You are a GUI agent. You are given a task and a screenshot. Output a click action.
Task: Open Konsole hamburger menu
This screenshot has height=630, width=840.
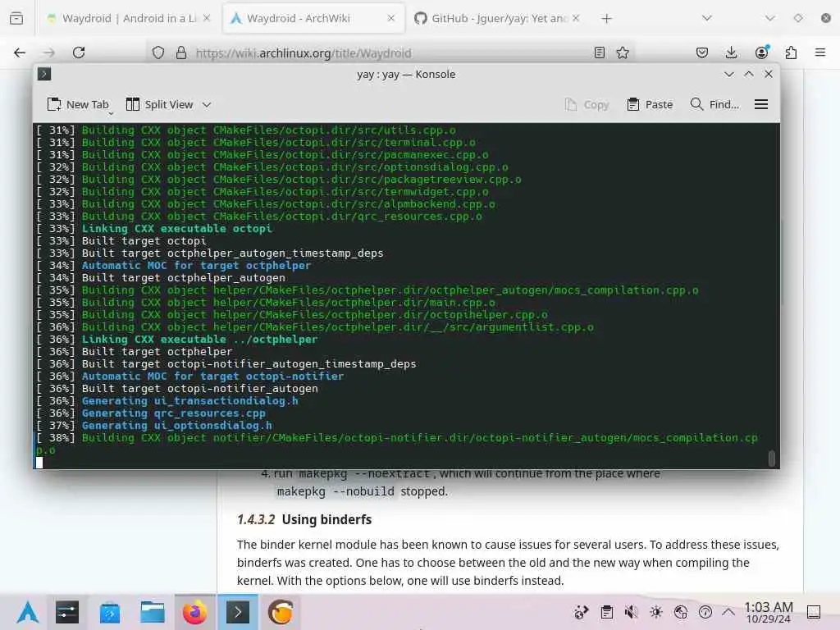pos(761,104)
